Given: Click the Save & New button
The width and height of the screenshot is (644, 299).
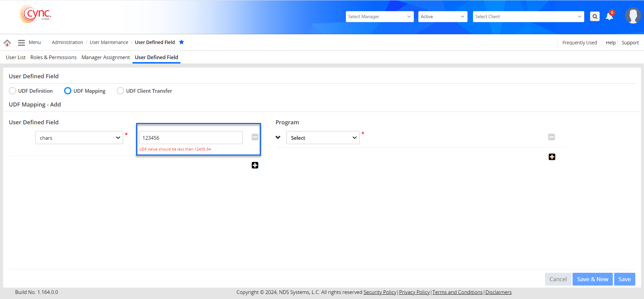Looking at the screenshot, I should (x=592, y=279).
